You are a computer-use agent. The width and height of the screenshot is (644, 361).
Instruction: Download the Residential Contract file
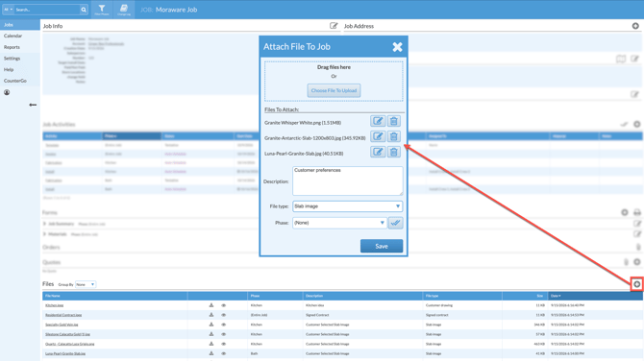(x=211, y=315)
